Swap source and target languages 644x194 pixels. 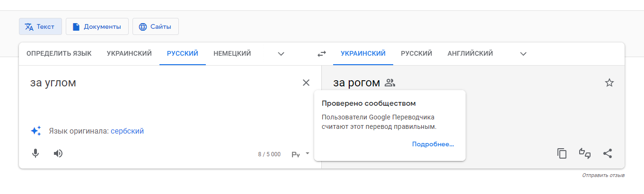(322, 54)
